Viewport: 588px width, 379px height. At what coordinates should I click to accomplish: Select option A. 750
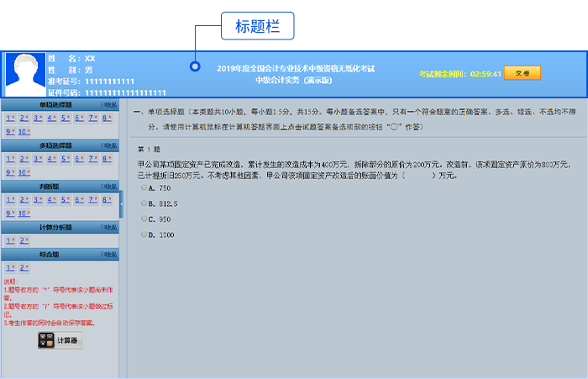pos(144,188)
